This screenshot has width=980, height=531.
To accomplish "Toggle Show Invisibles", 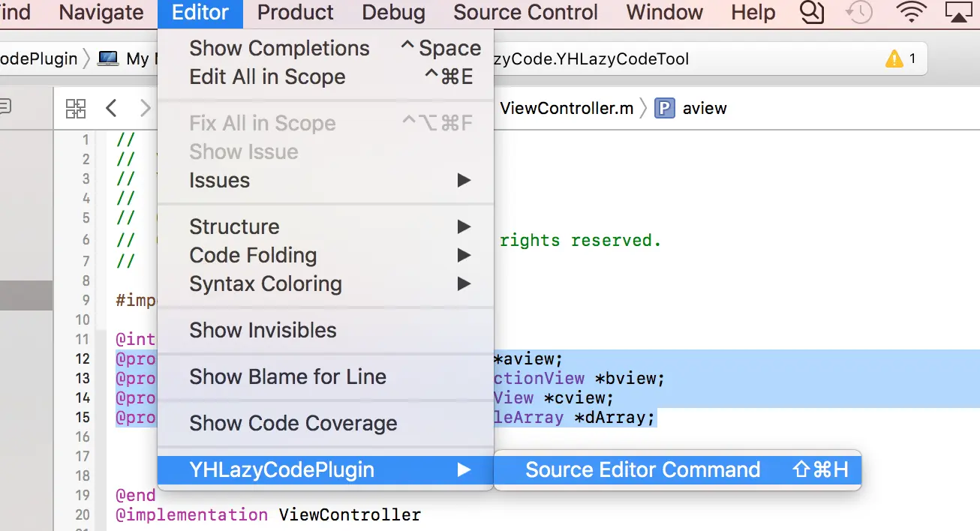I will (326, 330).
